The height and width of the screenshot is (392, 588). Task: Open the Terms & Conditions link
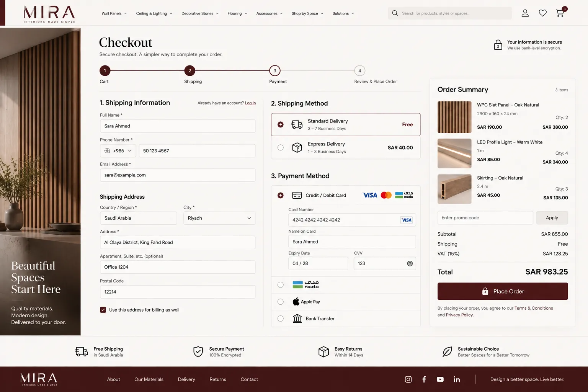click(x=534, y=308)
